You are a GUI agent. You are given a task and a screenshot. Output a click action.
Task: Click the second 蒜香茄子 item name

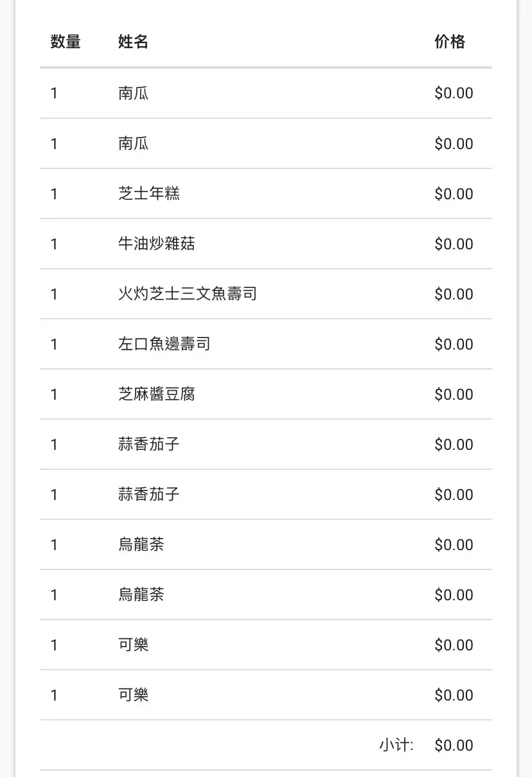pos(149,494)
